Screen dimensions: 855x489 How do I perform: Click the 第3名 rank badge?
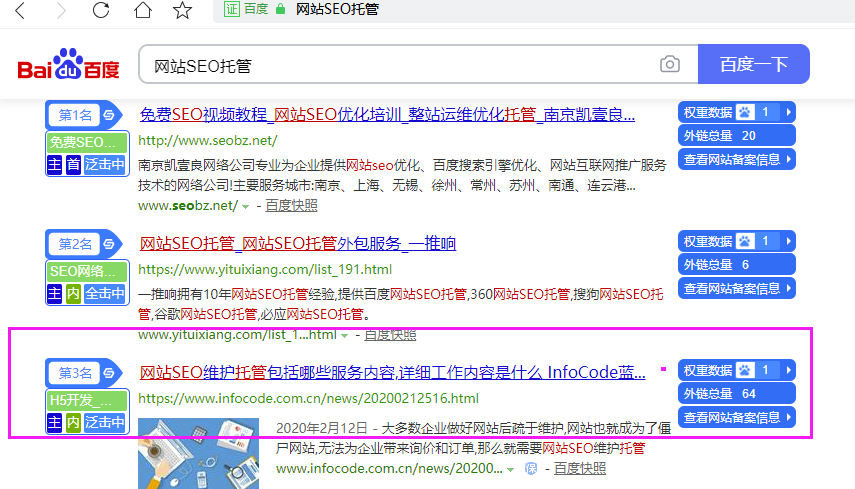point(75,373)
